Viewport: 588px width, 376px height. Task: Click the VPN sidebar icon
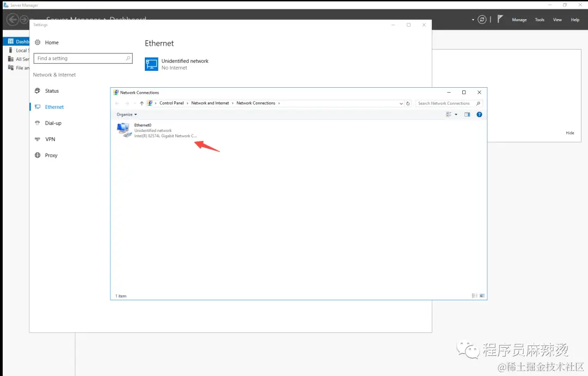click(x=38, y=139)
